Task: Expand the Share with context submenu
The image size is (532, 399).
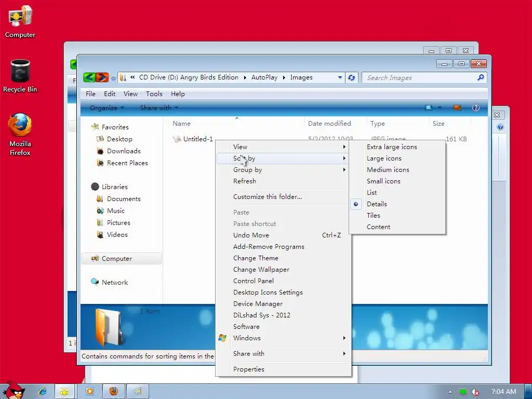Action: (x=283, y=353)
